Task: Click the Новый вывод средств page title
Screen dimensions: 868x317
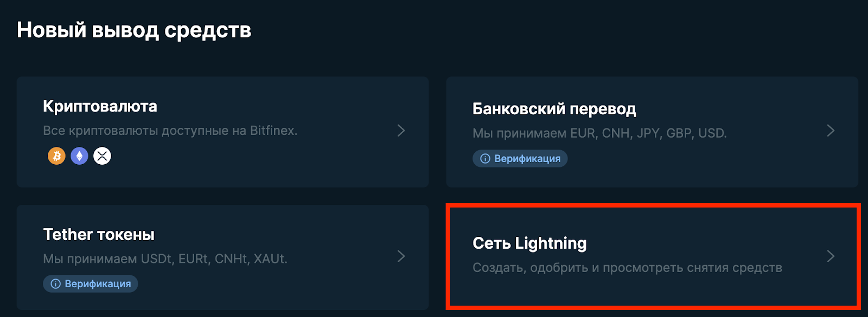Action: pyautogui.click(x=134, y=30)
